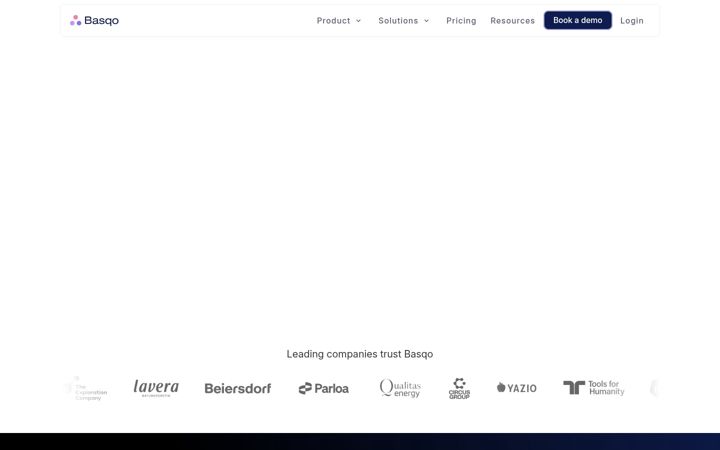The width and height of the screenshot is (720, 450).
Task: Open the Resources page
Action: tap(512, 21)
